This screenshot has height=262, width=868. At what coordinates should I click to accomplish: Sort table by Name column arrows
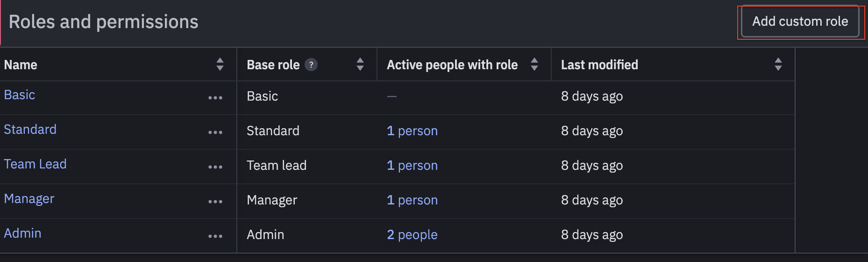coord(220,64)
